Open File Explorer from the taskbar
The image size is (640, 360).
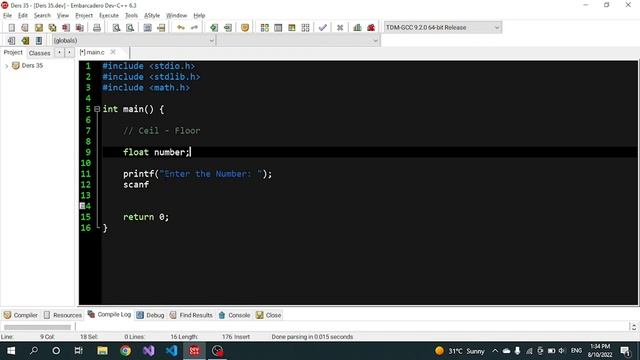pos(102,351)
